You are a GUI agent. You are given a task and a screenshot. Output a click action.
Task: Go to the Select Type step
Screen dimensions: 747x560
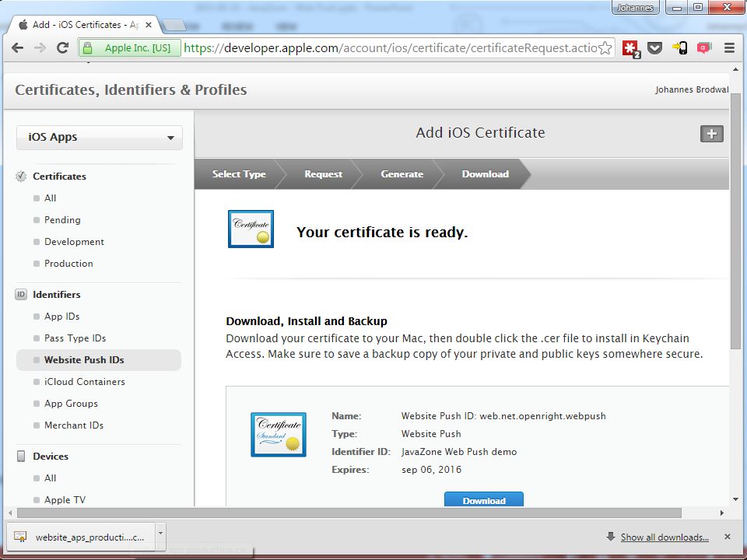pos(239,173)
